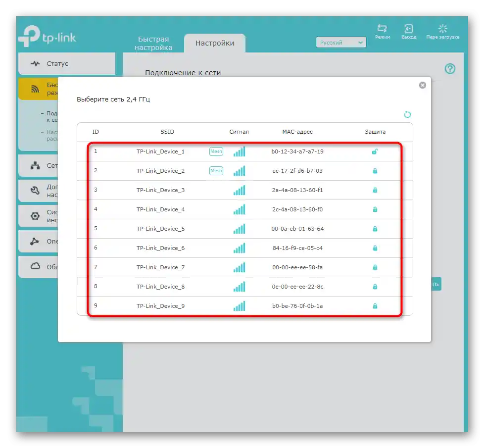Viewport: 484px width, 448px height.
Task: Switch to the Настройки tab
Action: tap(215, 43)
